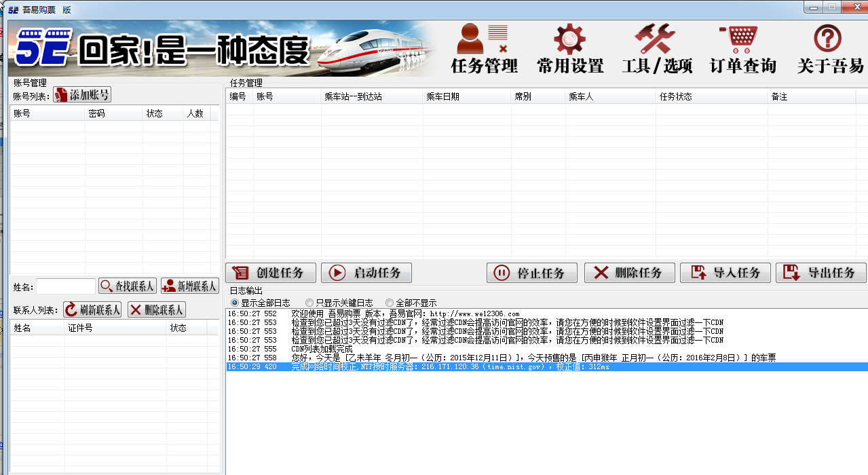Screen dimensions: 868x475
Task: Click 启动任务 start task button
Action: (x=366, y=273)
